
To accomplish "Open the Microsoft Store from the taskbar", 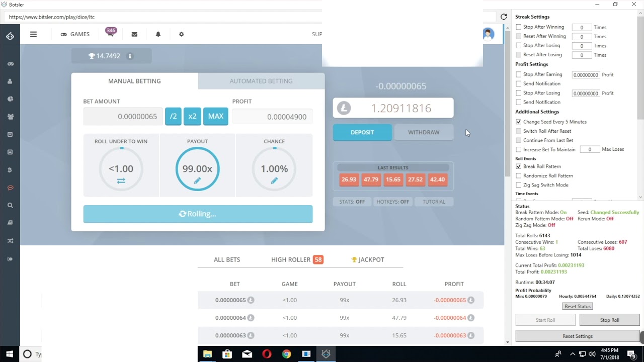I will click(227, 354).
